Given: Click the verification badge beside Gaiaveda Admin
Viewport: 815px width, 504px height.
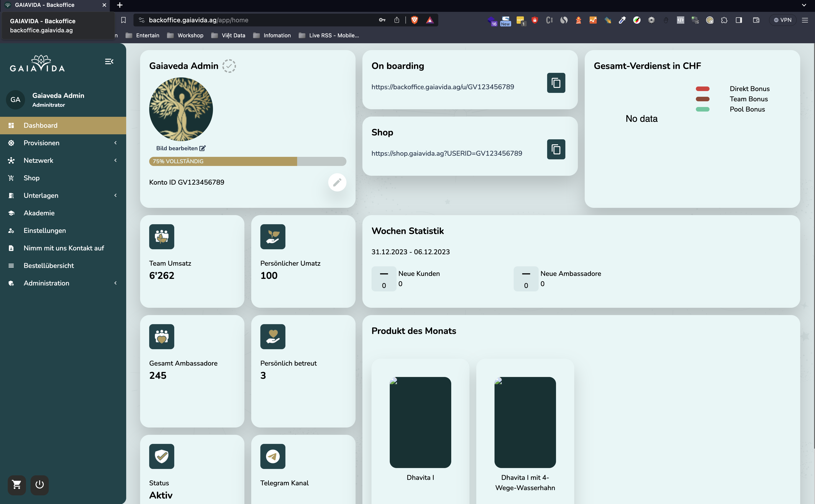Looking at the screenshot, I should 229,66.
